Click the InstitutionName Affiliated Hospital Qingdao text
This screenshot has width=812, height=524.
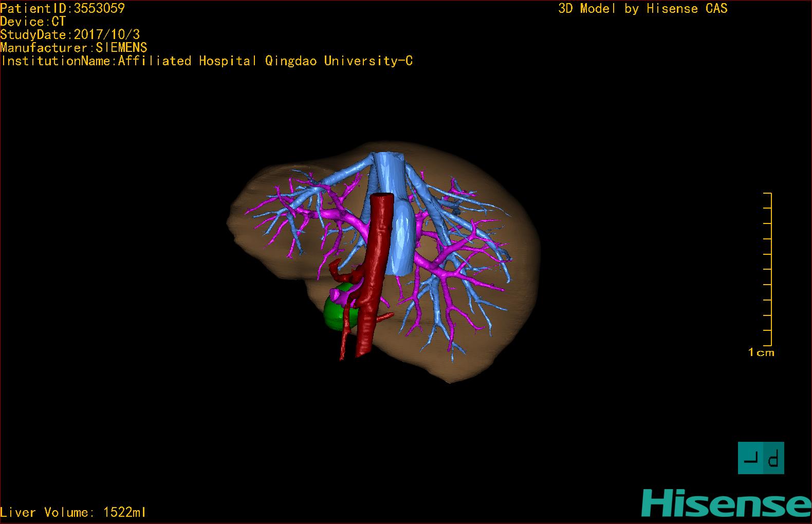point(207,61)
